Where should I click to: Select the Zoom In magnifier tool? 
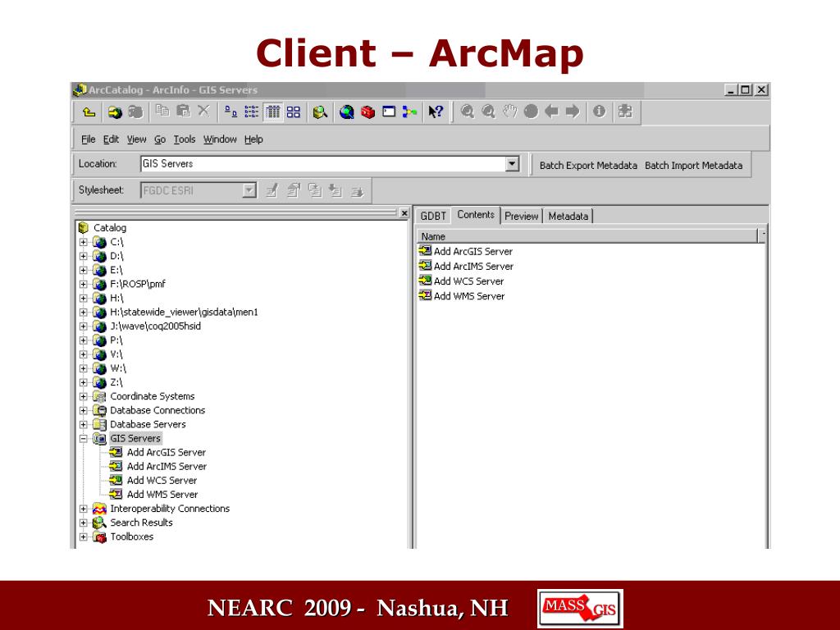[x=467, y=112]
